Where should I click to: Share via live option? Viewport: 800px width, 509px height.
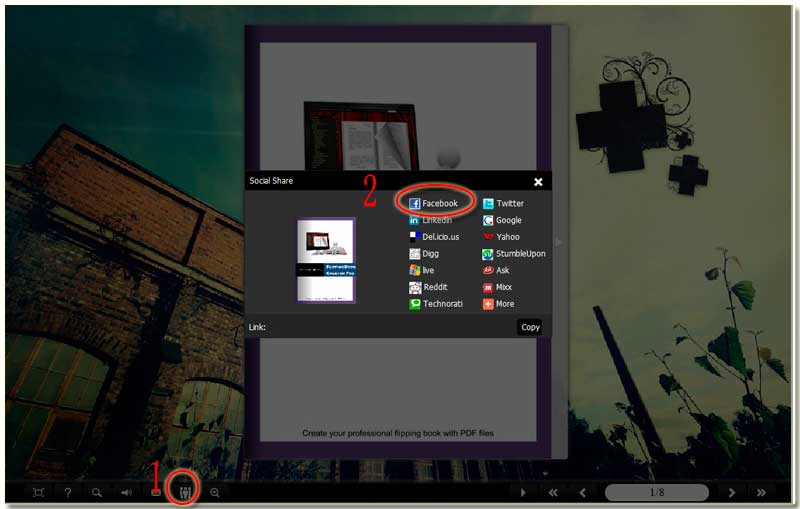(421, 270)
